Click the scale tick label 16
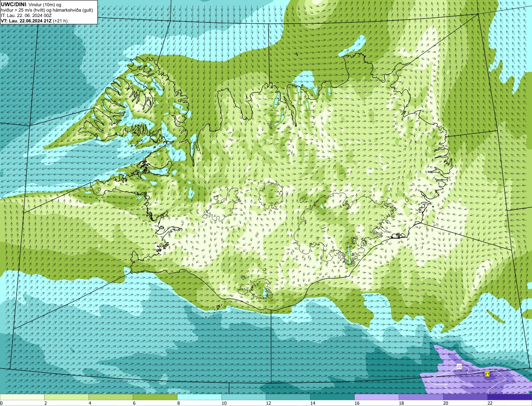Viewport: 532px width, 406px height. [x=357, y=403]
